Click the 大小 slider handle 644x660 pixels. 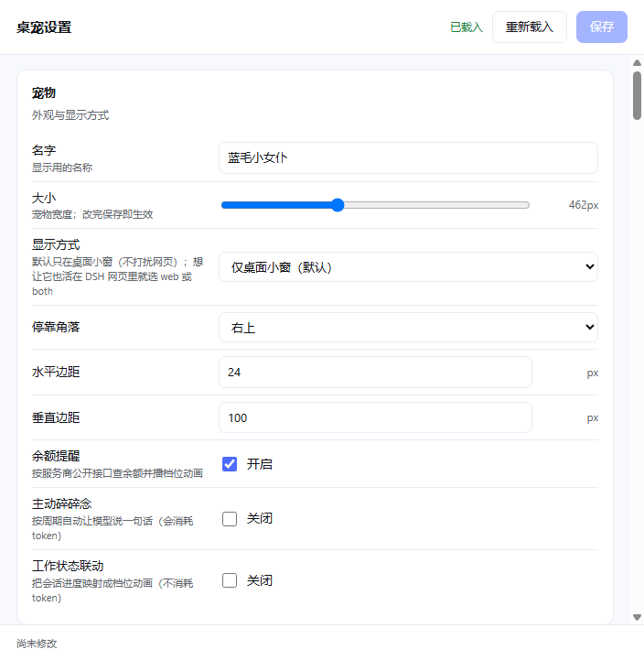pyautogui.click(x=338, y=205)
